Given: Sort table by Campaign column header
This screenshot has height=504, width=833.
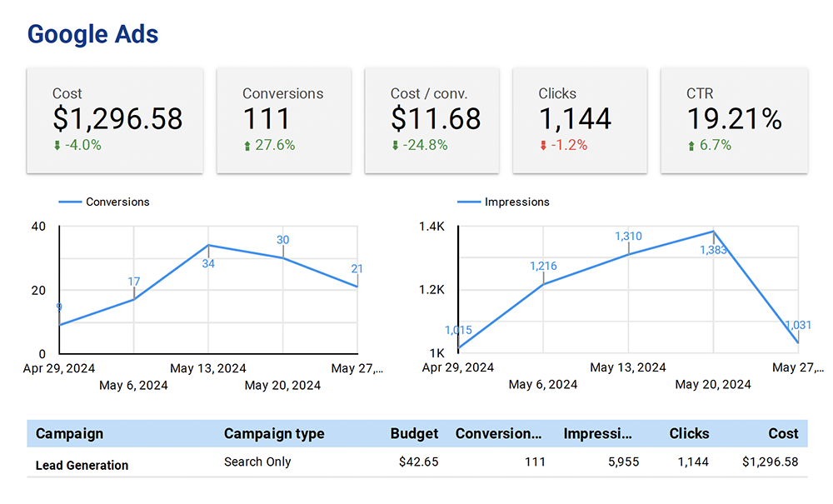Looking at the screenshot, I should click(70, 434).
